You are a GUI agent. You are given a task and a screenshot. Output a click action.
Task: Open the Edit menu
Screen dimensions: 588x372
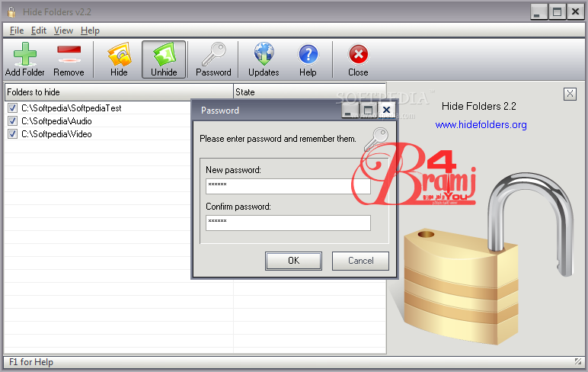click(x=39, y=30)
